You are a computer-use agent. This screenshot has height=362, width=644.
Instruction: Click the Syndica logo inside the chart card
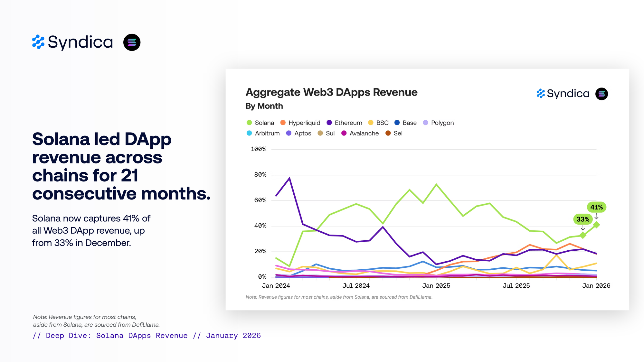point(563,94)
